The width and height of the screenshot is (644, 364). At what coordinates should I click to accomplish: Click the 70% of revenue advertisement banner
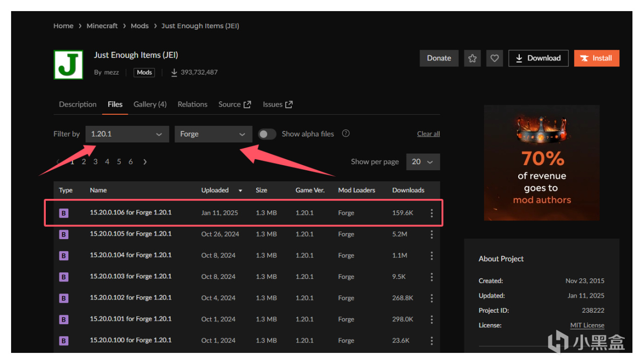541,163
